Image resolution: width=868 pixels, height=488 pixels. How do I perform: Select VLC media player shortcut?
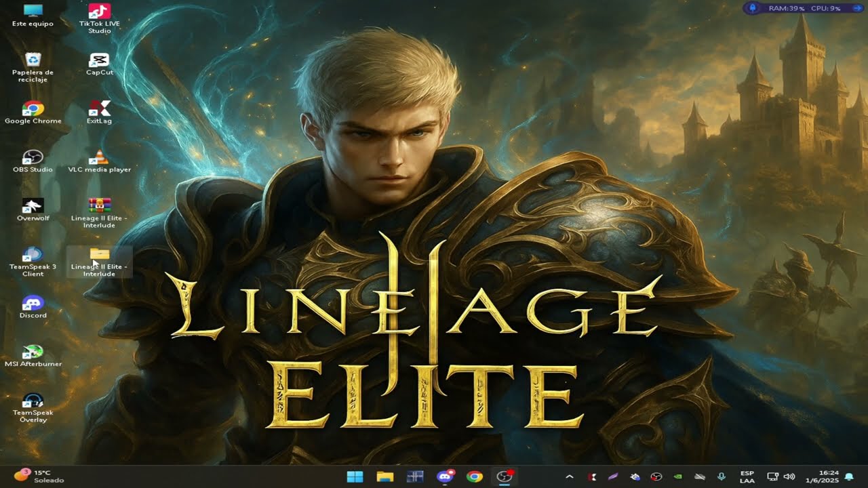99,161
